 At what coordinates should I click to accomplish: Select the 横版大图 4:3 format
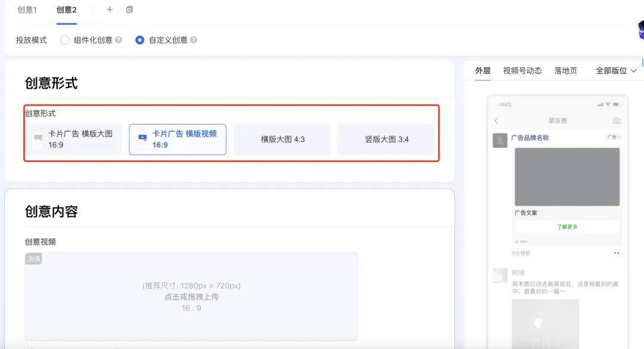[282, 139]
